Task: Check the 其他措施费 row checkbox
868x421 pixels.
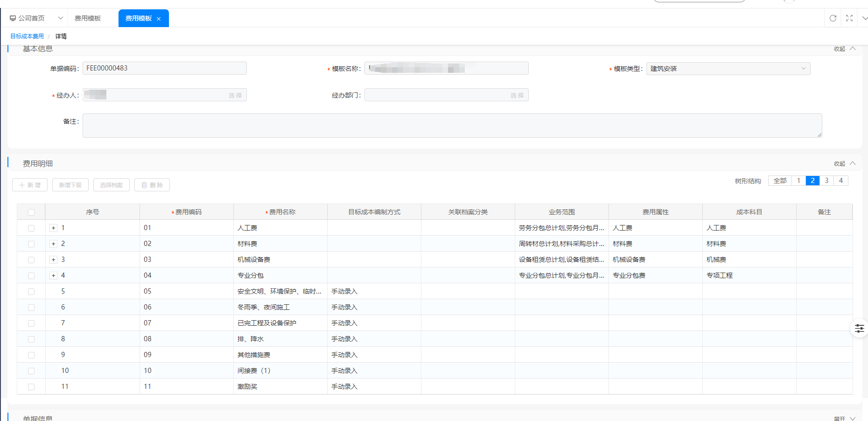Action: 31,355
